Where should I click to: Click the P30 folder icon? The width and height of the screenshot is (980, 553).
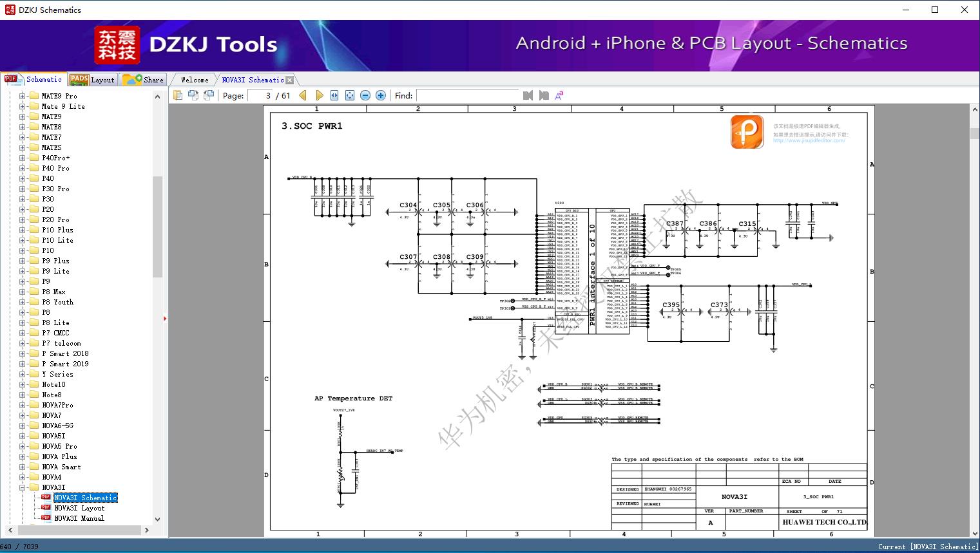(x=34, y=199)
